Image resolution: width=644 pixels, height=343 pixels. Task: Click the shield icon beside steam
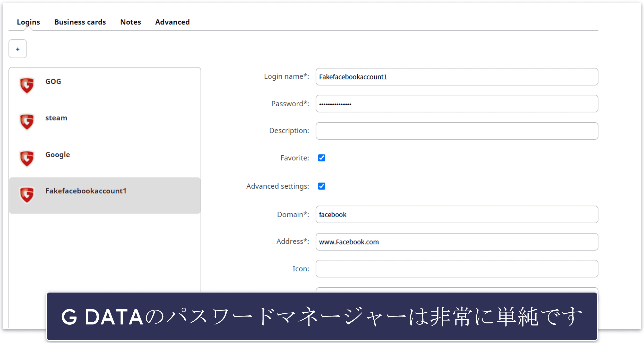tap(27, 122)
